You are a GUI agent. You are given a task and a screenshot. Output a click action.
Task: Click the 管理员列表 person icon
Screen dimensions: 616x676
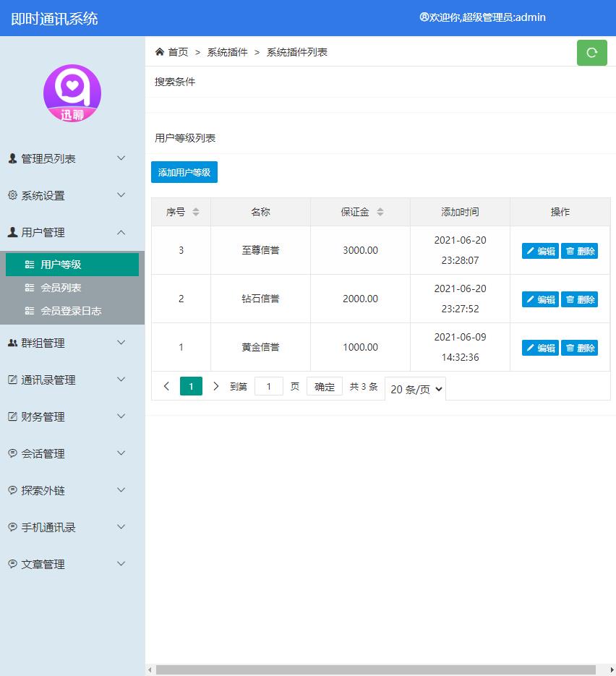point(12,158)
